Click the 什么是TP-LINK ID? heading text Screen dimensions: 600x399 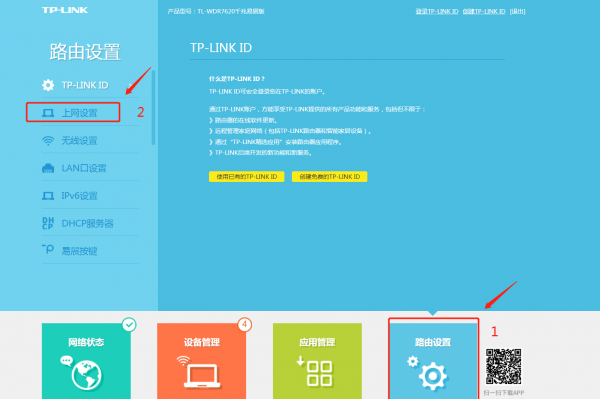click(x=237, y=79)
